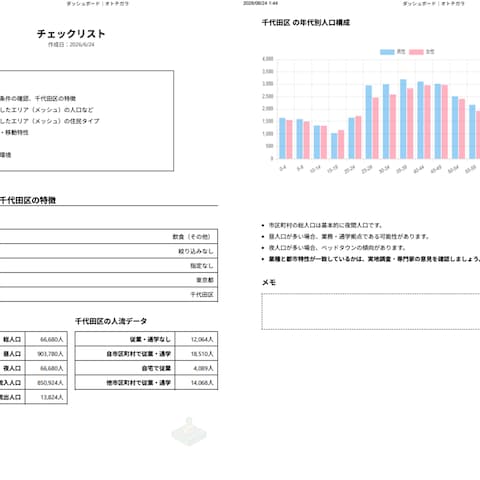Image resolution: width=480 pixels, height=480 pixels.
Task: Click the 他市区町村で従業・通学 label
Action: click(139, 383)
